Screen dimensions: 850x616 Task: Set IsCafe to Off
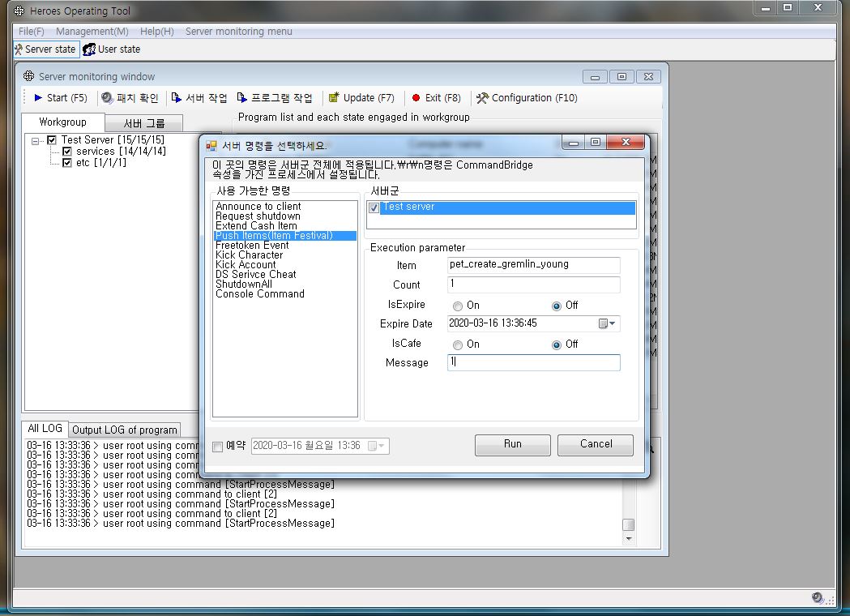(x=556, y=344)
